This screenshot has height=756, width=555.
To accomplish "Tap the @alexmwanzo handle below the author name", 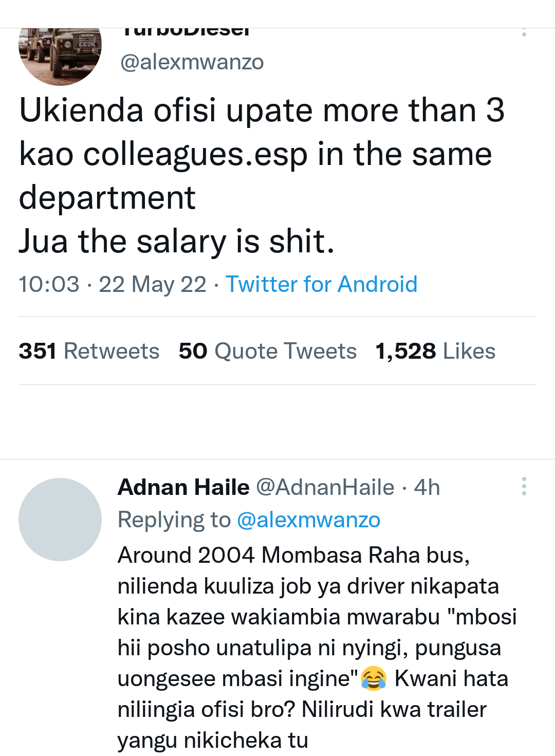I will click(x=192, y=62).
